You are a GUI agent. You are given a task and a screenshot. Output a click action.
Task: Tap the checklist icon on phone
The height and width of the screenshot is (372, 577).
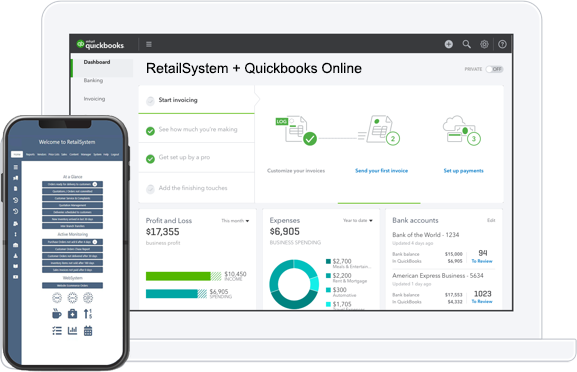coord(57,331)
